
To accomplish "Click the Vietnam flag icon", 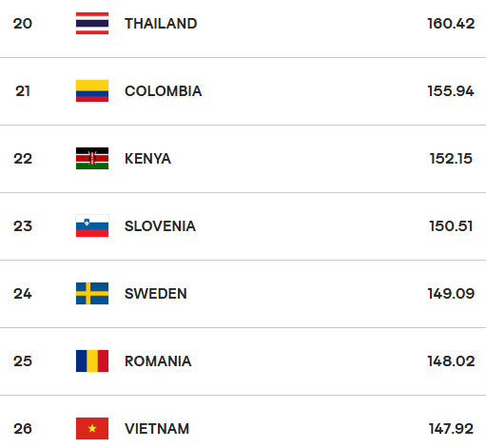I will pos(92,429).
